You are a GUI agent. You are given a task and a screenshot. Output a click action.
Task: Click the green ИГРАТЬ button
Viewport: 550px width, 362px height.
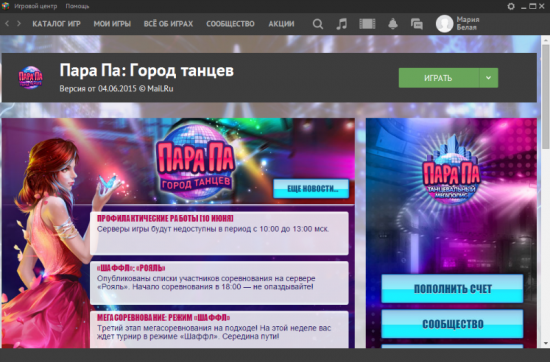438,78
